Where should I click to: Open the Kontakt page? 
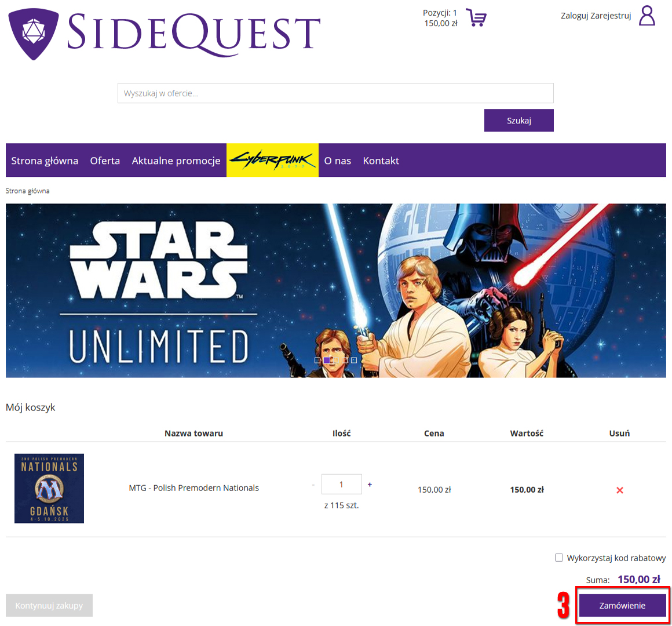[x=381, y=161]
